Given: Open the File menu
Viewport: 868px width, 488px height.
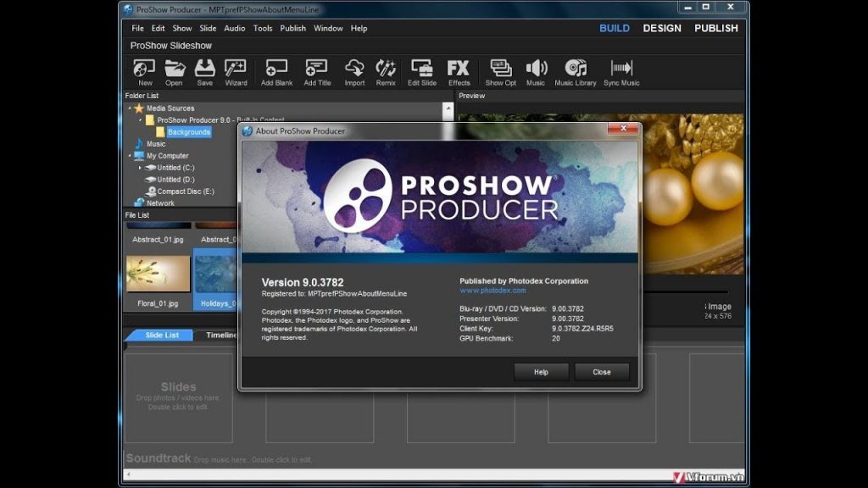Looking at the screenshot, I should (x=137, y=28).
